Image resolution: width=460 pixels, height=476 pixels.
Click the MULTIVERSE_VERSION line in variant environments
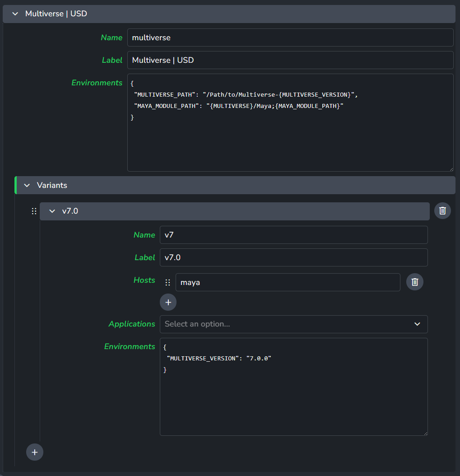coord(219,359)
